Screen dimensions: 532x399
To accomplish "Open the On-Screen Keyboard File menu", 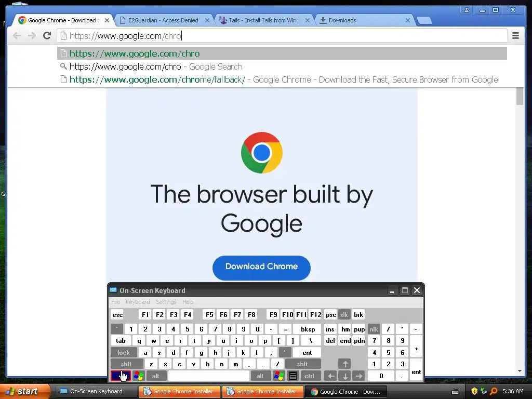I will point(115,302).
